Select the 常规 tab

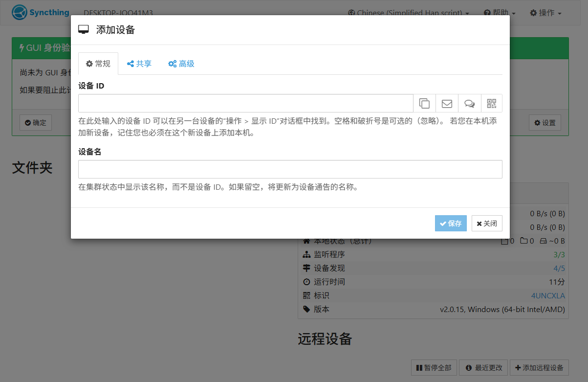(x=98, y=64)
